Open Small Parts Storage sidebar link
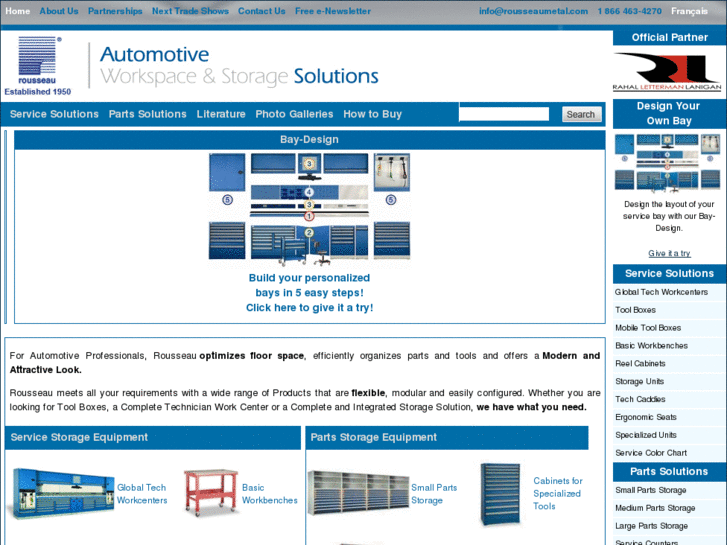727x545 pixels. (650, 490)
